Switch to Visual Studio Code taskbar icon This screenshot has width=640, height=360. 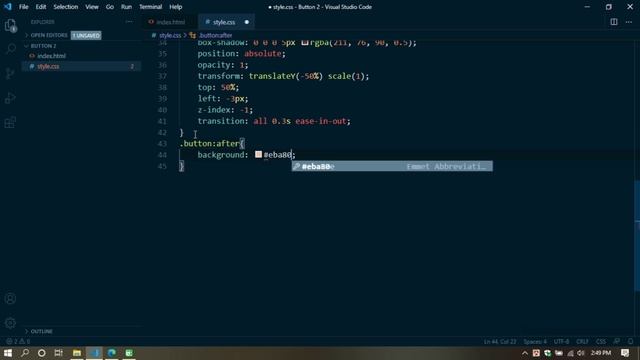click(94, 353)
